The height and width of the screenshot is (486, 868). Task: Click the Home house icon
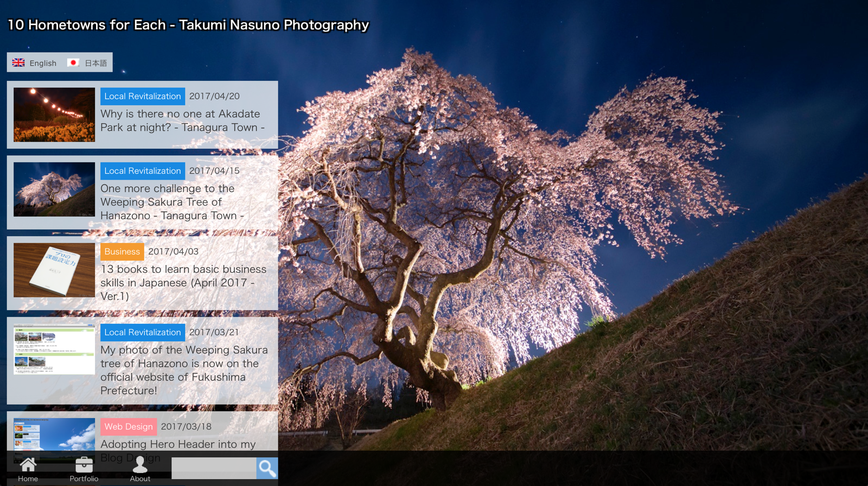28,465
